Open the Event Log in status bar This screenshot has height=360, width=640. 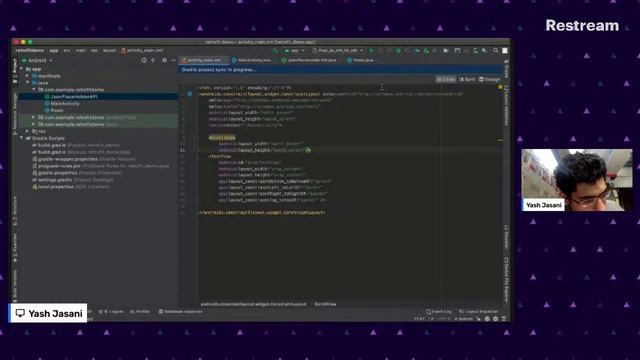tap(439, 311)
